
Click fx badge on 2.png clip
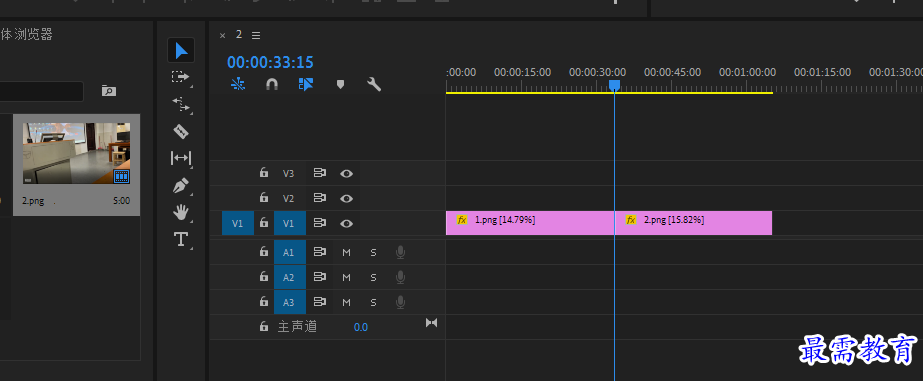(x=631, y=220)
